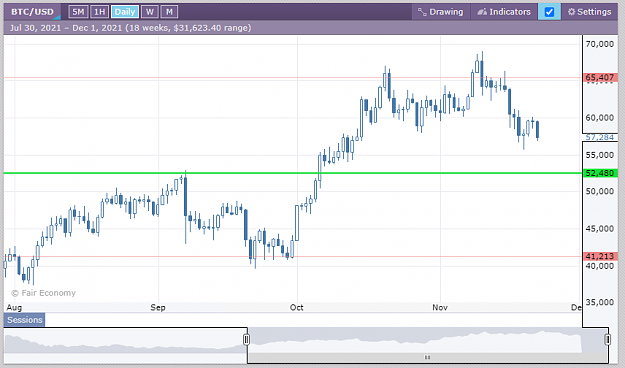The height and width of the screenshot is (368, 625).
Task: Open chart Settings
Action: click(590, 12)
